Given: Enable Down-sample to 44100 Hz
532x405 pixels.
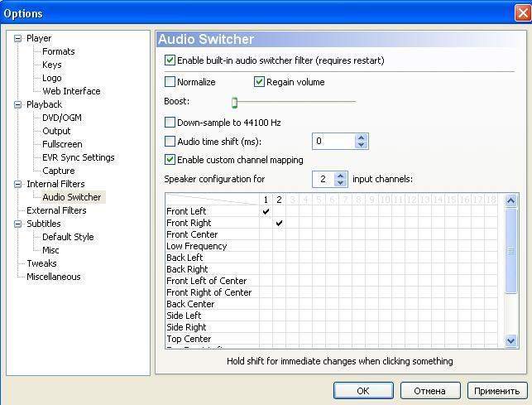Looking at the screenshot, I should click(x=170, y=123).
